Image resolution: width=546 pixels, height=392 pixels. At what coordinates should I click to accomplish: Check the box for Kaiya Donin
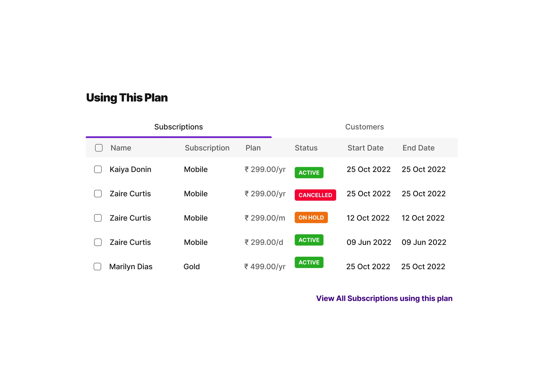[98, 169]
